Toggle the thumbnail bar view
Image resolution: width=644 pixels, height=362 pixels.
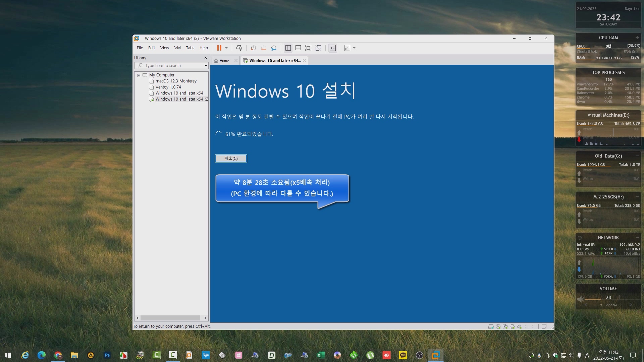(298, 48)
